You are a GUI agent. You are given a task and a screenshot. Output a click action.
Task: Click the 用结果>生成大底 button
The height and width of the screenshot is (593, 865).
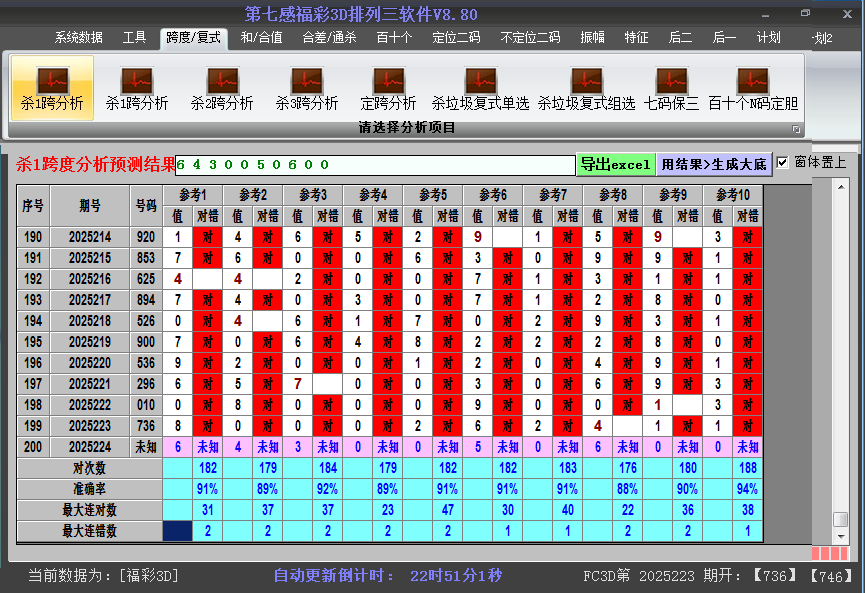tap(714, 164)
